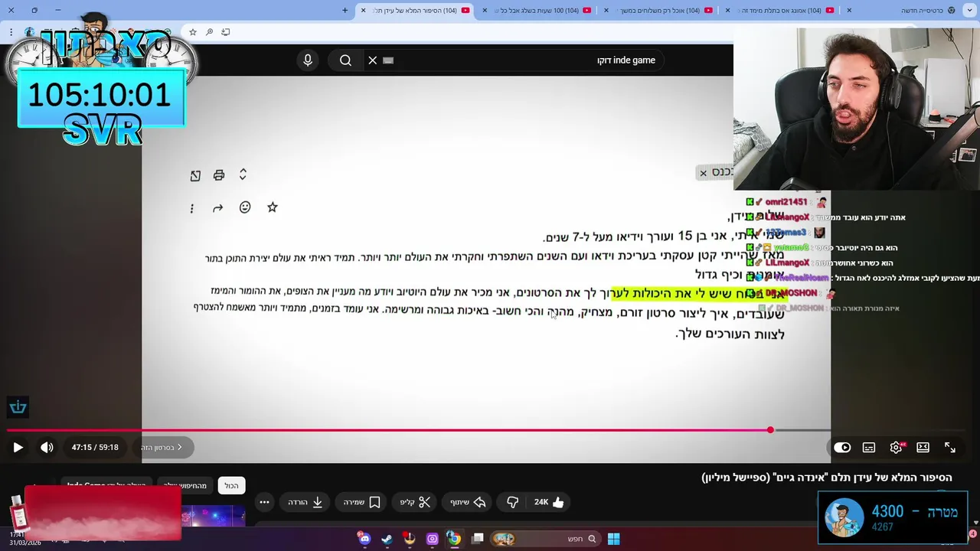
Task: Close the active 'הסיפור המלא' tab
Action: point(363,10)
